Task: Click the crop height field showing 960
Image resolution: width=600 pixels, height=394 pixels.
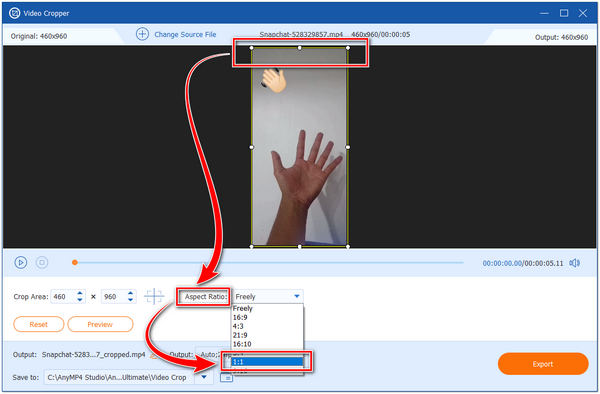Action: pos(114,296)
